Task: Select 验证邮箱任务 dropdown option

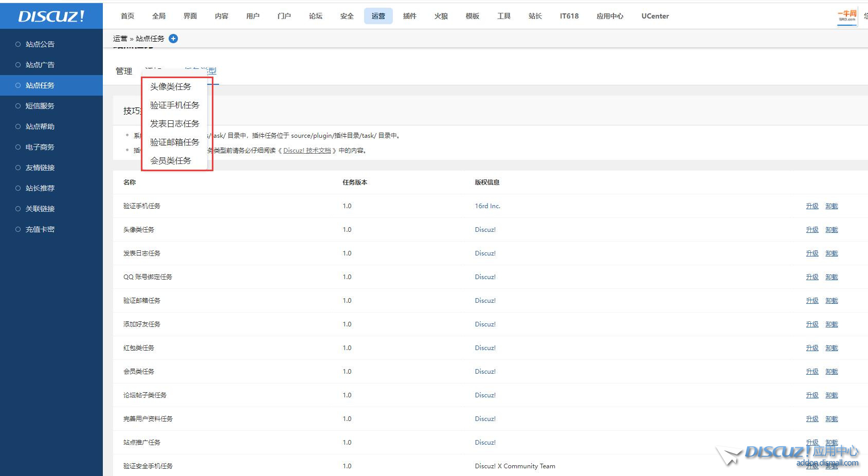Action: [174, 142]
